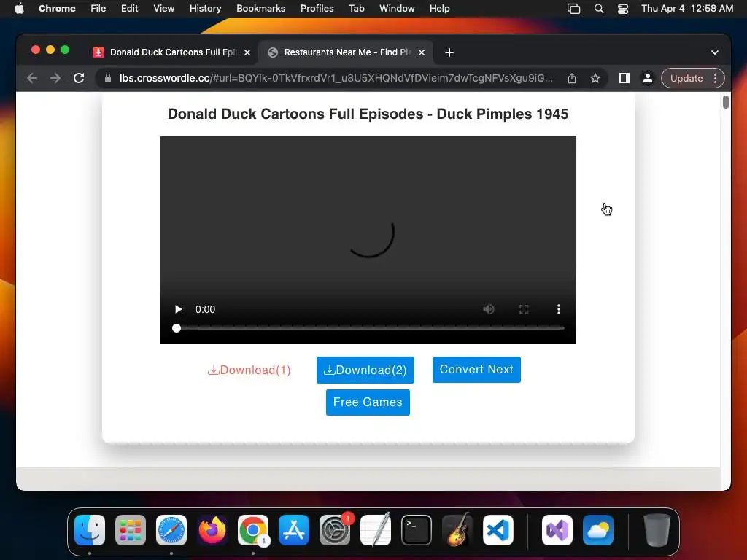Close the Donald Duck Cartoons tab

[247, 52]
